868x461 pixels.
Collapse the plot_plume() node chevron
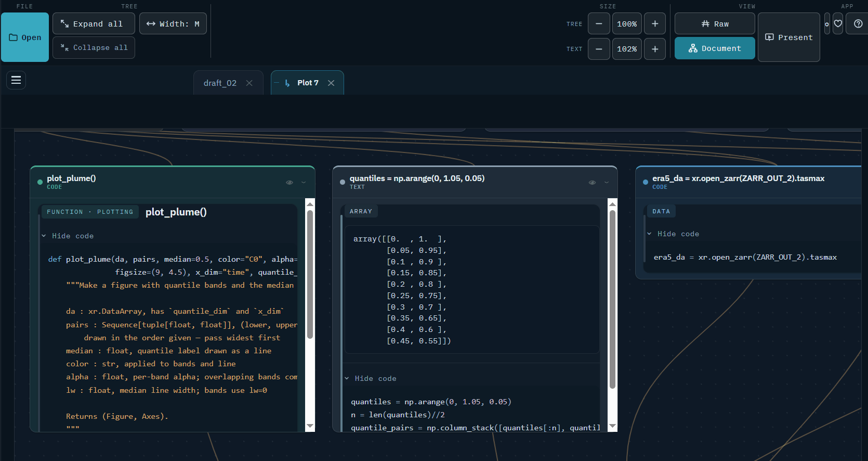(304, 183)
